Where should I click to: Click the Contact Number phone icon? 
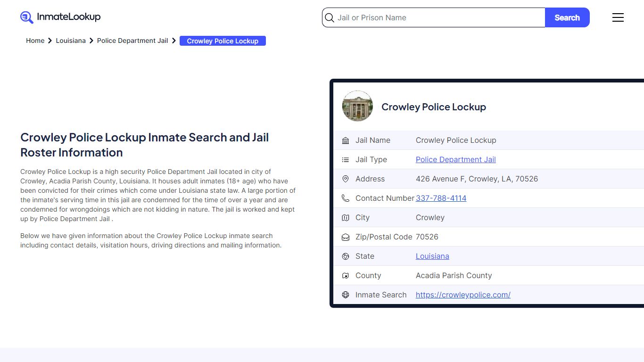coord(346,198)
